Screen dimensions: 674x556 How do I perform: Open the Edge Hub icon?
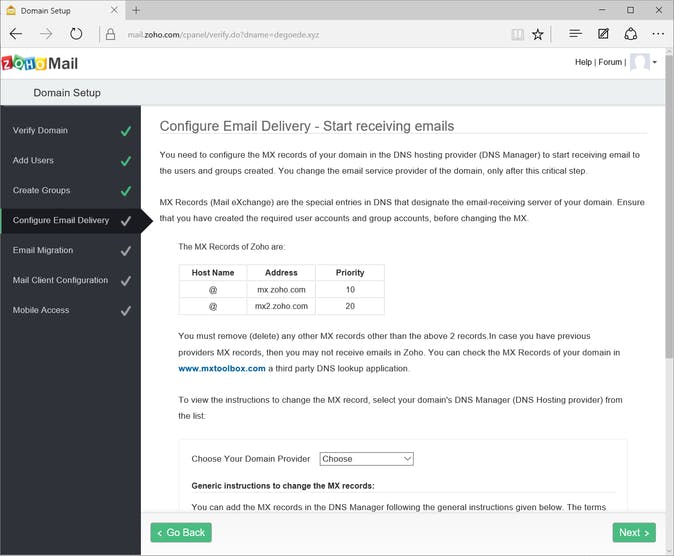click(x=575, y=33)
